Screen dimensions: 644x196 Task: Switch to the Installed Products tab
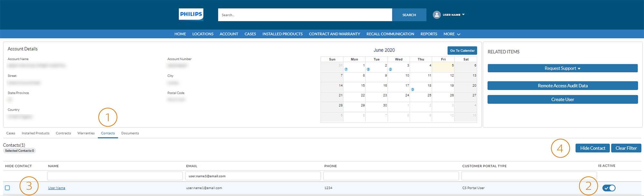(x=35, y=133)
